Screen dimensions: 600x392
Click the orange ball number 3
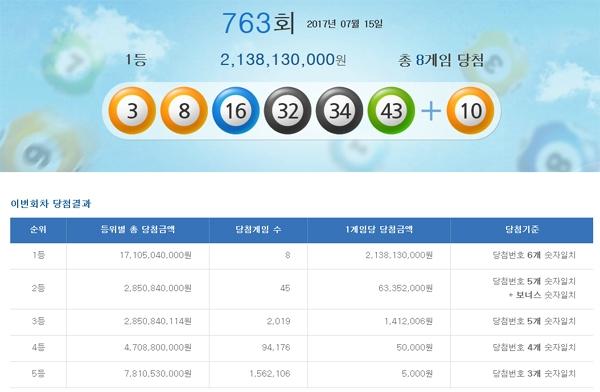coord(132,111)
